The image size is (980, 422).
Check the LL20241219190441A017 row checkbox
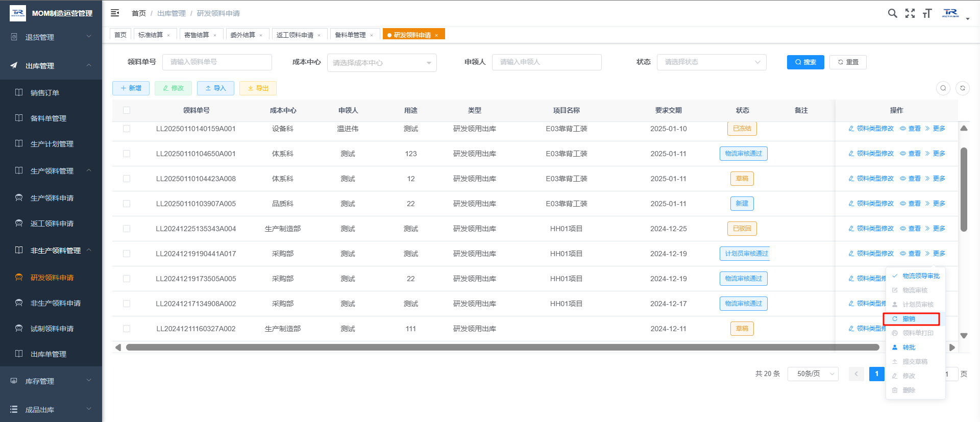coord(127,254)
